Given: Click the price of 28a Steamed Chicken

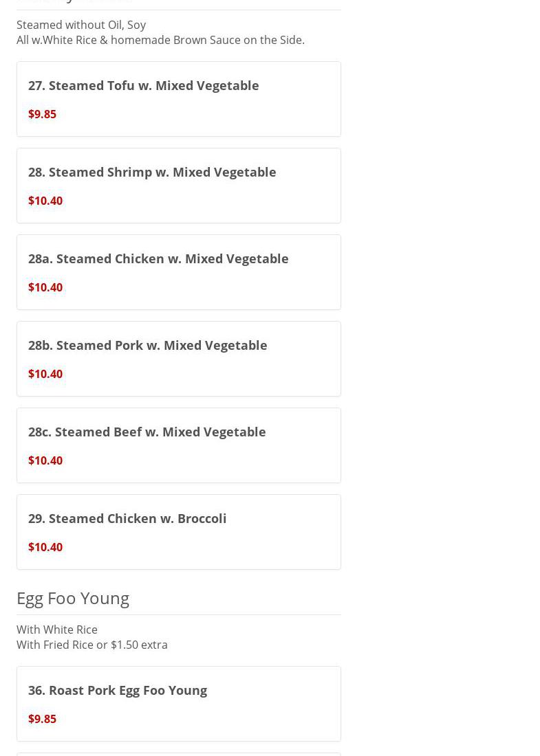Looking at the screenshot, I should point(45,287).
